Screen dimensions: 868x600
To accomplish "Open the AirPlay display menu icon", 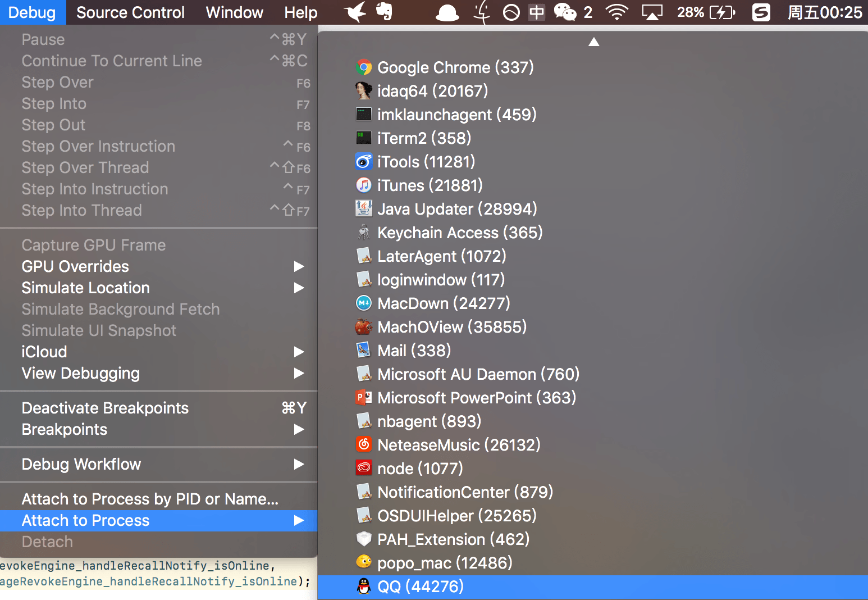I will [652, 12].
